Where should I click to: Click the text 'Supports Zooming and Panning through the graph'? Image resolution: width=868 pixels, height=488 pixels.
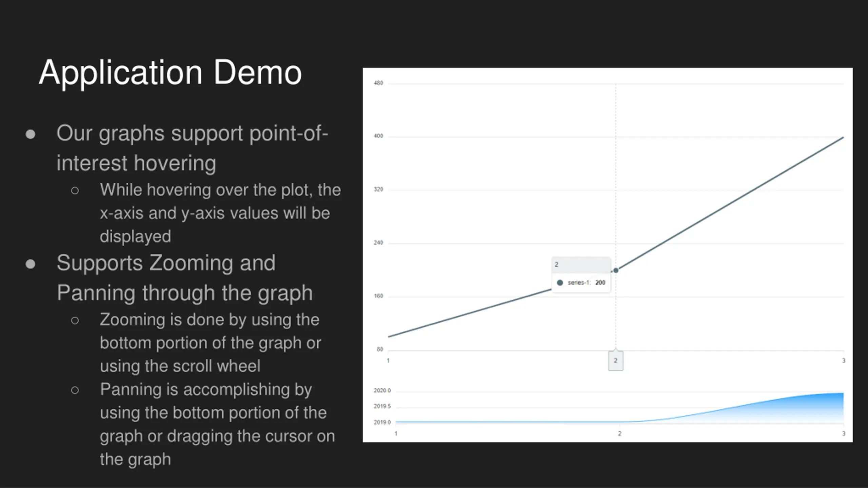pos(185,278)
